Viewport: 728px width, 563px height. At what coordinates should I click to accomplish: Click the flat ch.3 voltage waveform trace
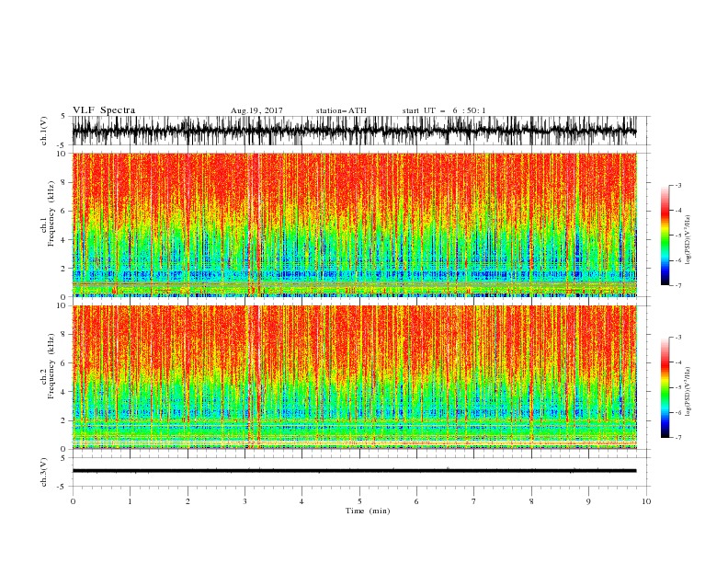coord(354,471)
